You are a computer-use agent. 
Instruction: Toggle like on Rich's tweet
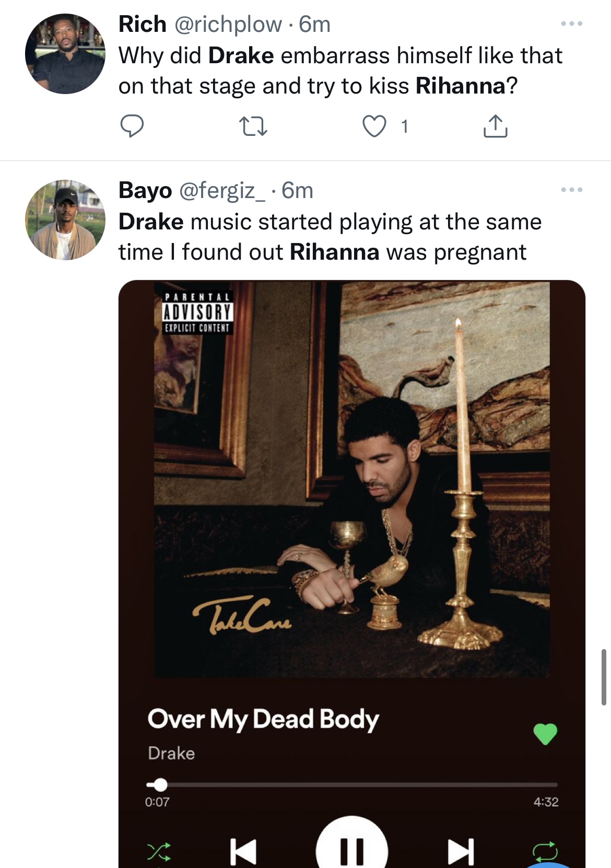point(375,126)
